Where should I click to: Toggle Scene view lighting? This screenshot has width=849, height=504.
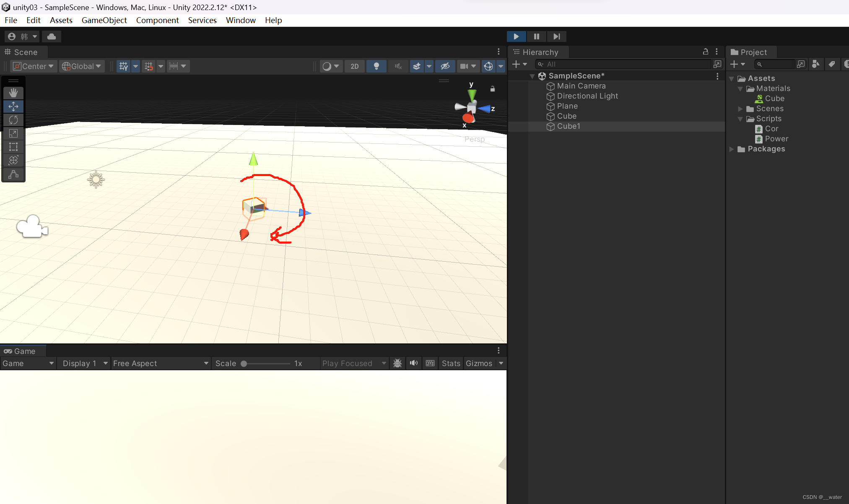(x=376, y=66)
